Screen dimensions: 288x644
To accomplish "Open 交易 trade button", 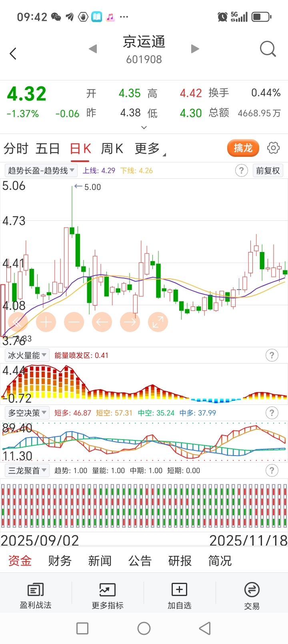I will pyautogui.click(x=252, y=596).
